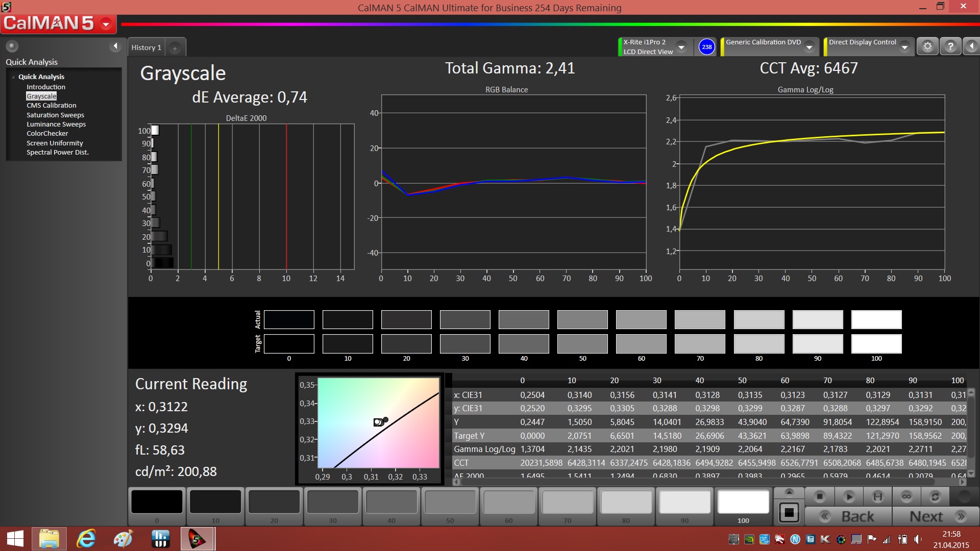
Task: Open Luminance Sweeps page
Action: (56, 124)
